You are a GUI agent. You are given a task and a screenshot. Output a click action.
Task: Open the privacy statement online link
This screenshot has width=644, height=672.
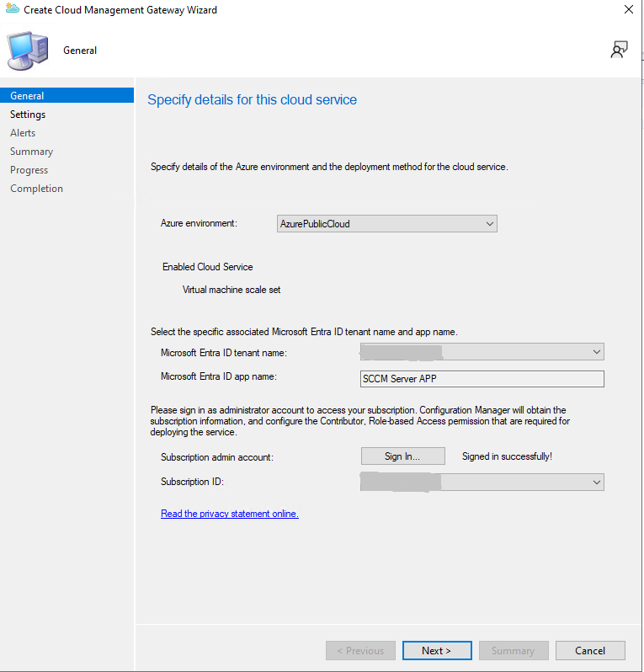pos(229,514)
